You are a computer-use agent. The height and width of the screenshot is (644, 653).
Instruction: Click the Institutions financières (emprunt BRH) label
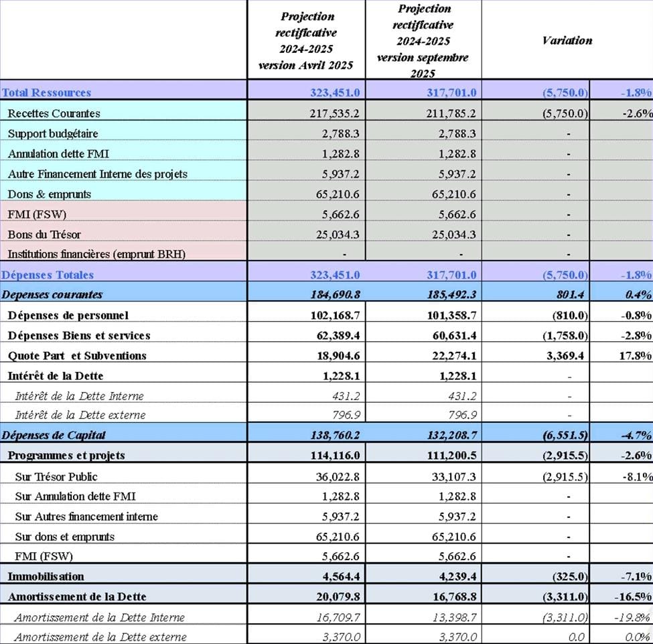96,254
